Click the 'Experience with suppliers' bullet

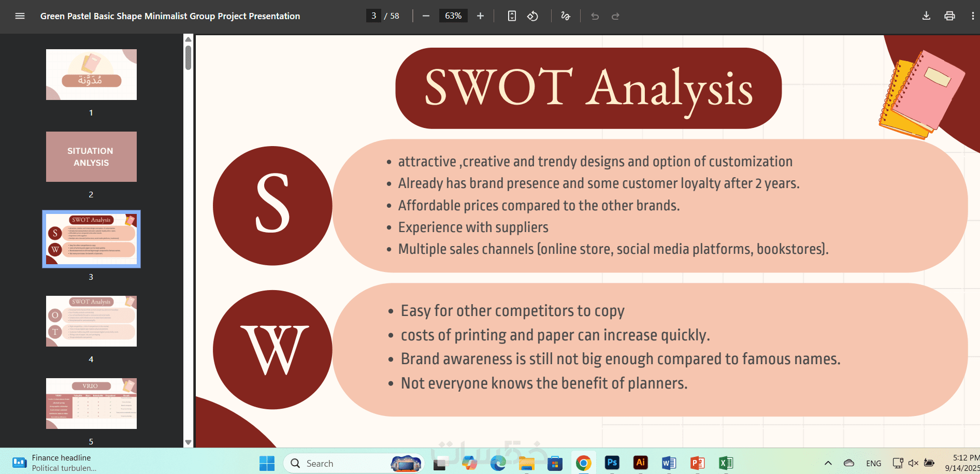(x=473, y=227)
